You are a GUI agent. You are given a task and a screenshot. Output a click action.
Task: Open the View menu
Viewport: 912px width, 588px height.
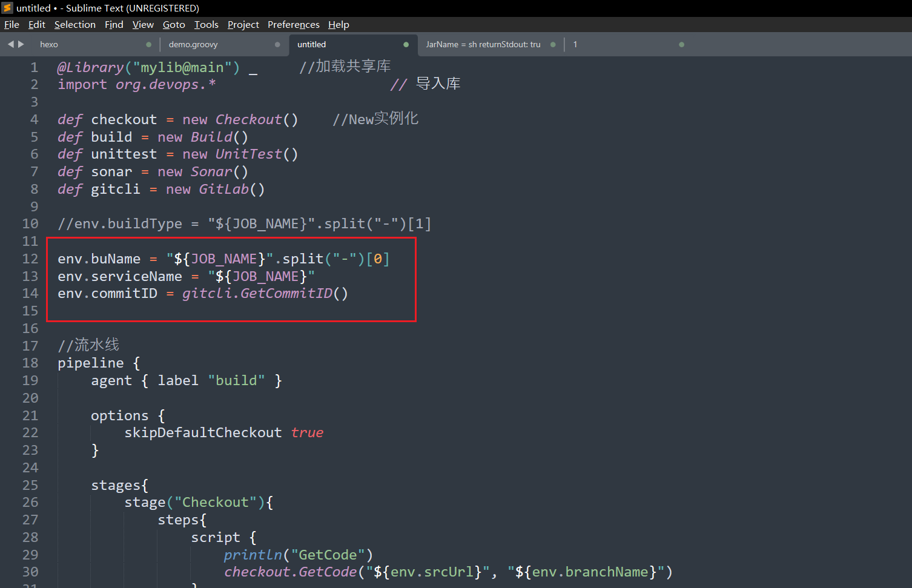coord(143,25)
